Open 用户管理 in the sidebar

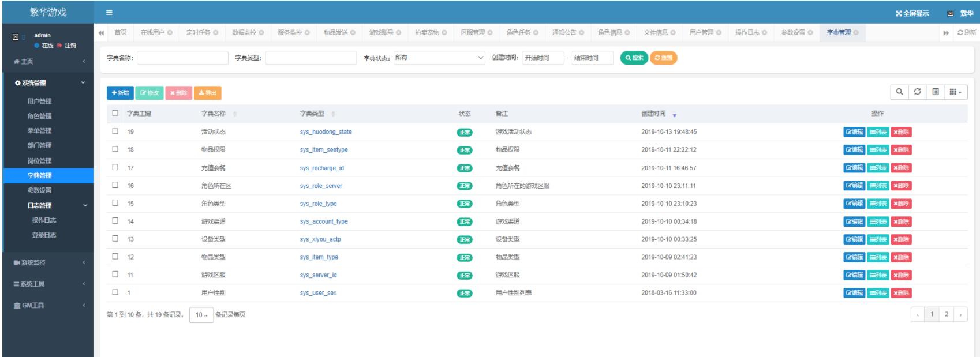(39, 101)
